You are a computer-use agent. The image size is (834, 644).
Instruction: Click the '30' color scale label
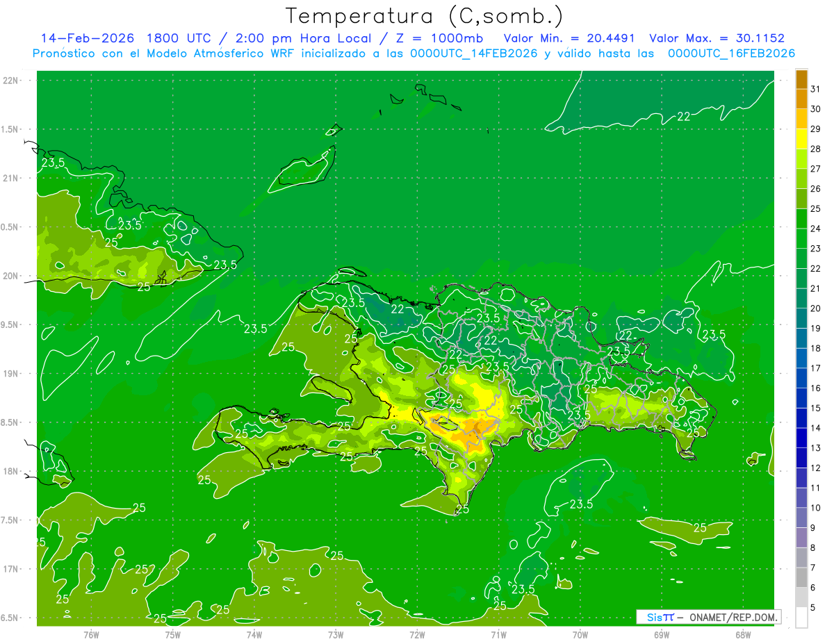click(x=815, y=109)
